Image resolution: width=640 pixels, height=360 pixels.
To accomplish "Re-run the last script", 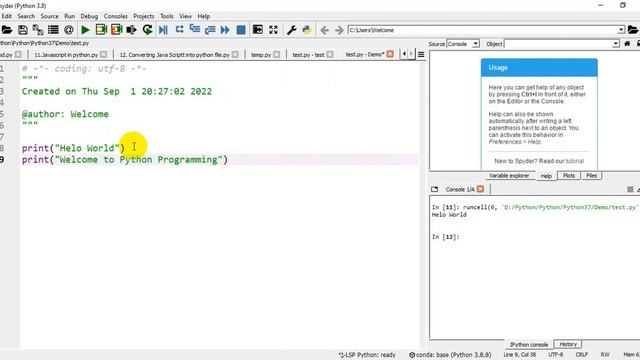I will pyautogui.click(x=147, y=30).
